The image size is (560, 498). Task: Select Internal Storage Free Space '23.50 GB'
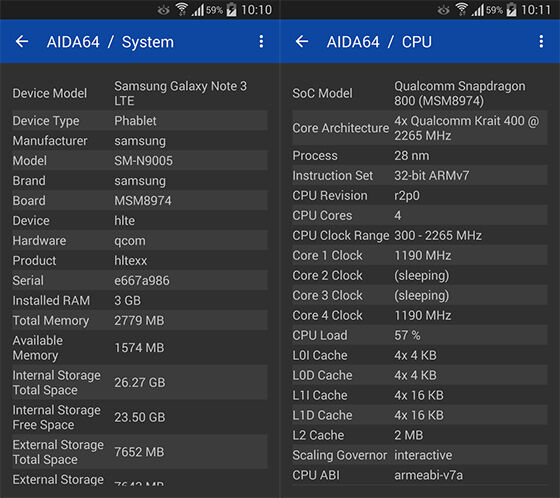(140, 417)
